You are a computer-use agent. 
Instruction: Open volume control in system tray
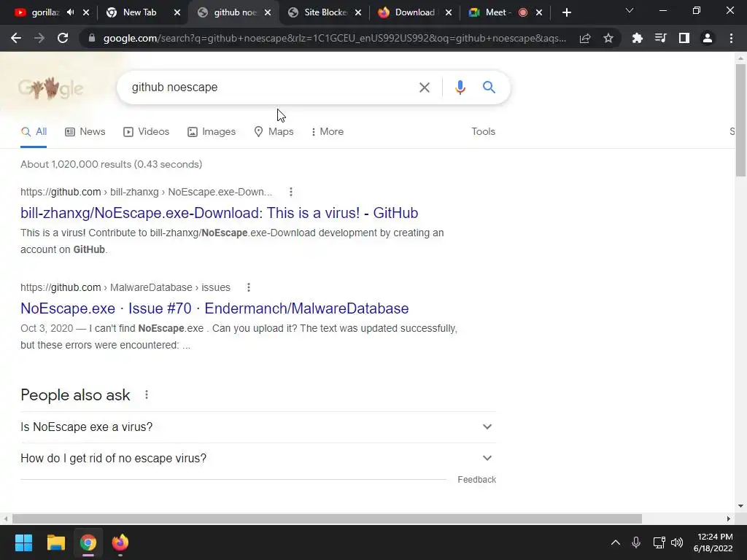point(676,542)
